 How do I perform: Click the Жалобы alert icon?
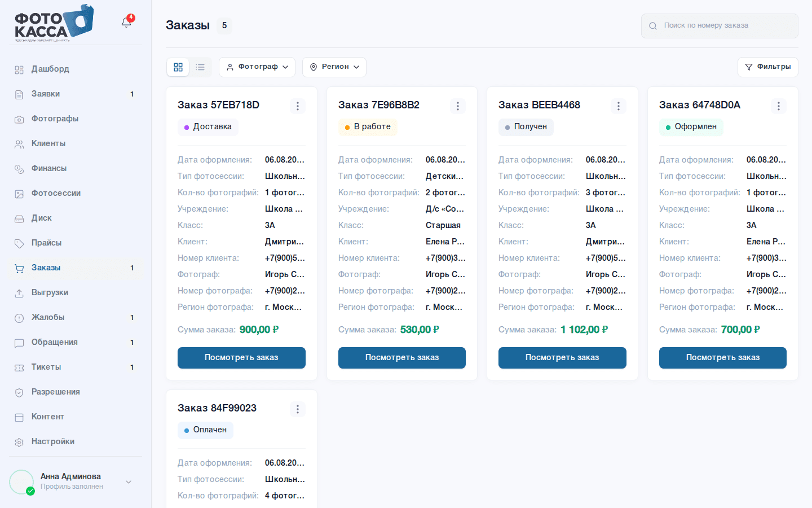click(19, 318)
